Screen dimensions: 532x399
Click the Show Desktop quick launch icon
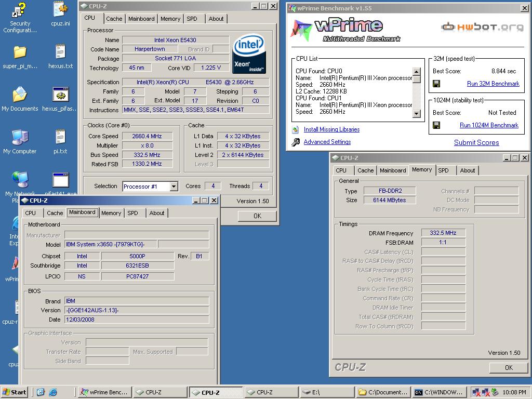coord(41,392)
